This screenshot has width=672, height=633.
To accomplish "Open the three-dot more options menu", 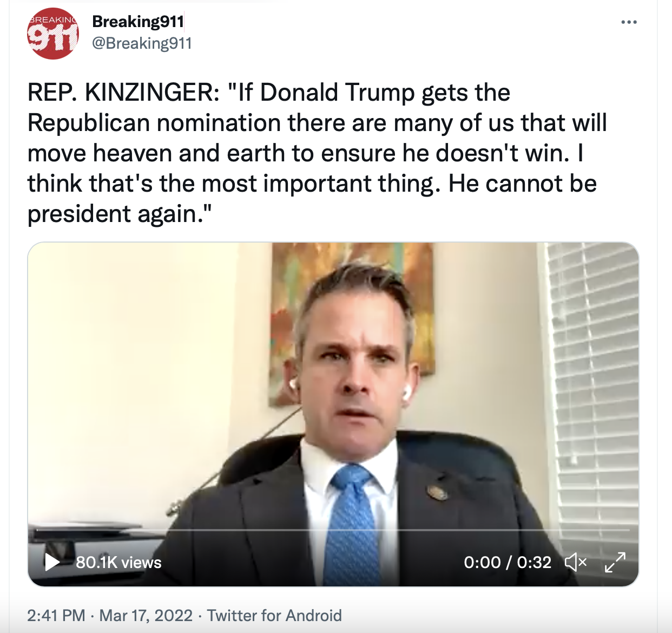I will 629,22.
